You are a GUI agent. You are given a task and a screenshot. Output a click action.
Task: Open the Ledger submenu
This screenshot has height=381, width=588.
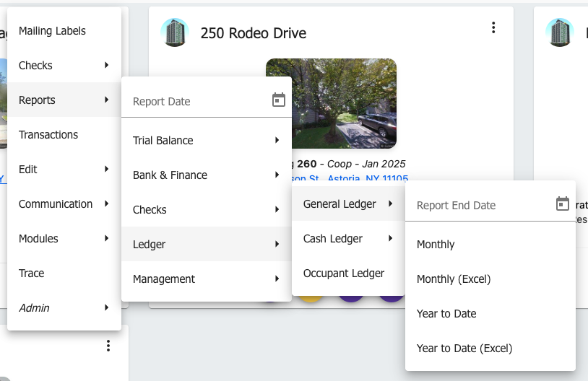coord(207,244)
